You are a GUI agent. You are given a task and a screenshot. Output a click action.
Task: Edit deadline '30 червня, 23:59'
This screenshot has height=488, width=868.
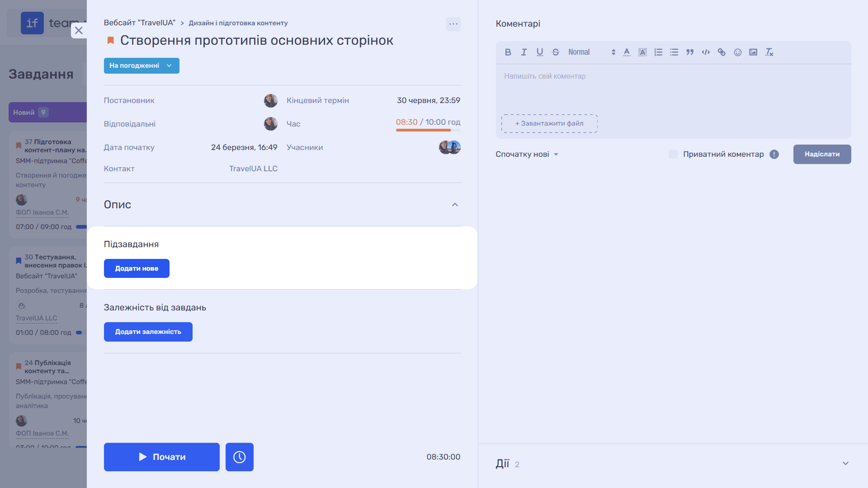pyautogui.click(x=428, y=100)
